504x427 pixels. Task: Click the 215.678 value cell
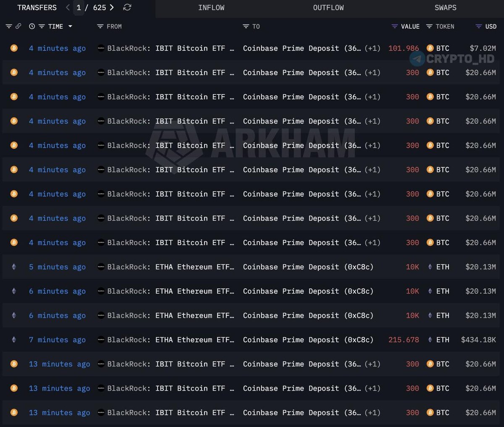404,340
